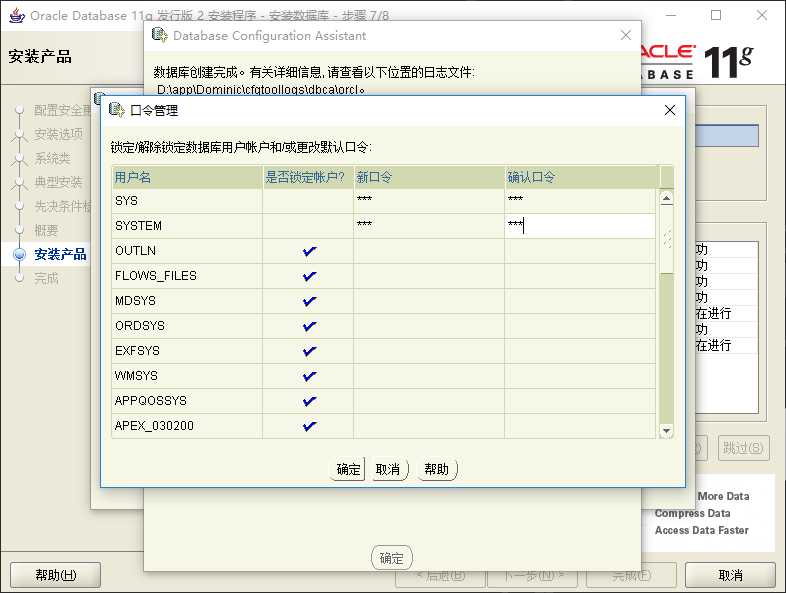This screenshot has height=593, width=786.
Task: Click the 系统类 step in installer sidebar
Action: click(x=52, y=158)
